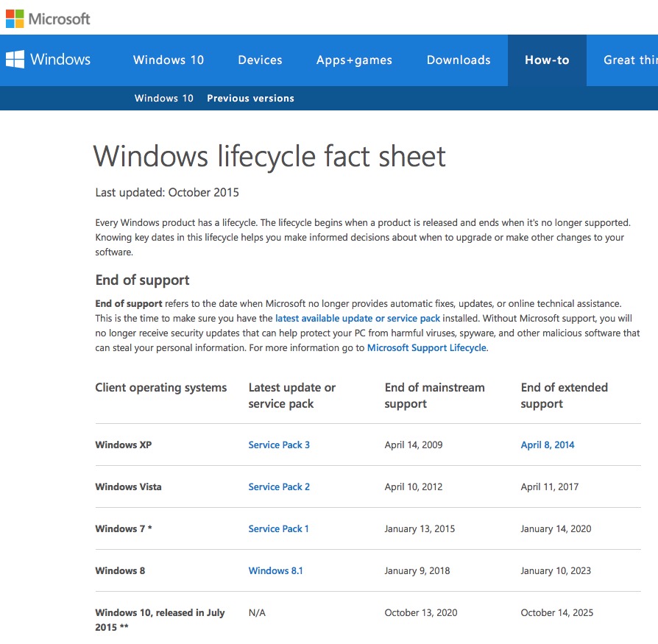Click the End of mainstream support header
658x644 pixels.
(x=434, y=395)
